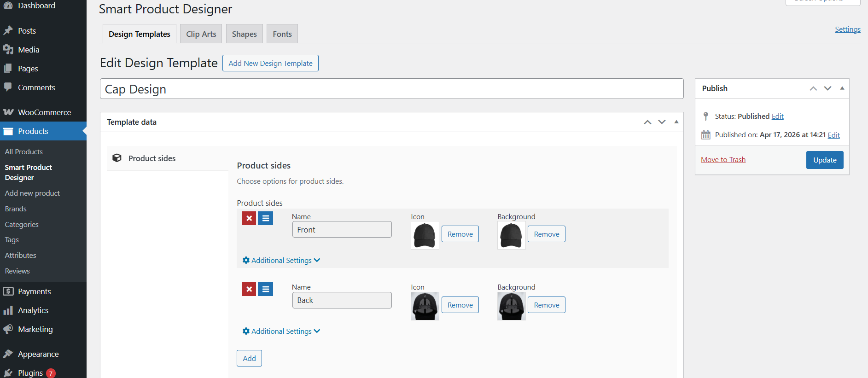
Task: Click the Pages sidebar icon
Action: (8, 68)
